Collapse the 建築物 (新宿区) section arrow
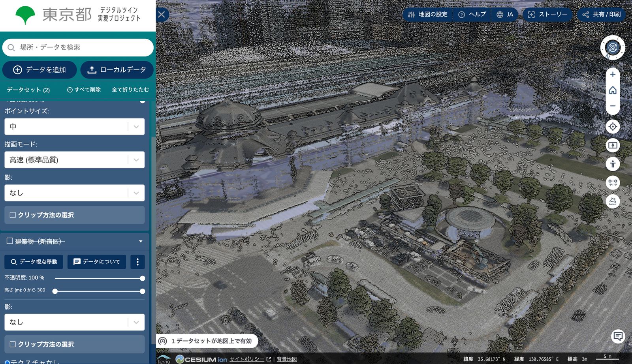This screenshot has height=364, width=632. point(141,241)
